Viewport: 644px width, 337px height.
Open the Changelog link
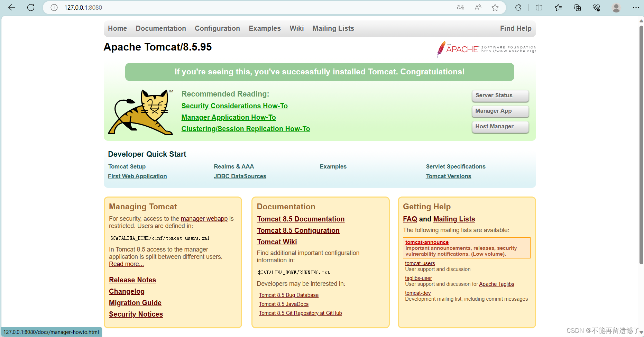point(127,291)
